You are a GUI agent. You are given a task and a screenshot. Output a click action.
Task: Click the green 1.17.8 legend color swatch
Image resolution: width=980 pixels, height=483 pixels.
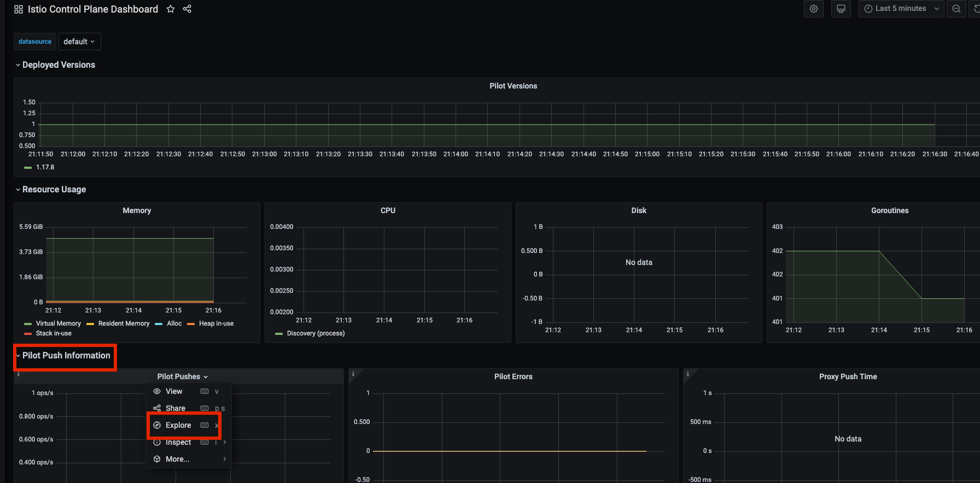coord(28,168)
